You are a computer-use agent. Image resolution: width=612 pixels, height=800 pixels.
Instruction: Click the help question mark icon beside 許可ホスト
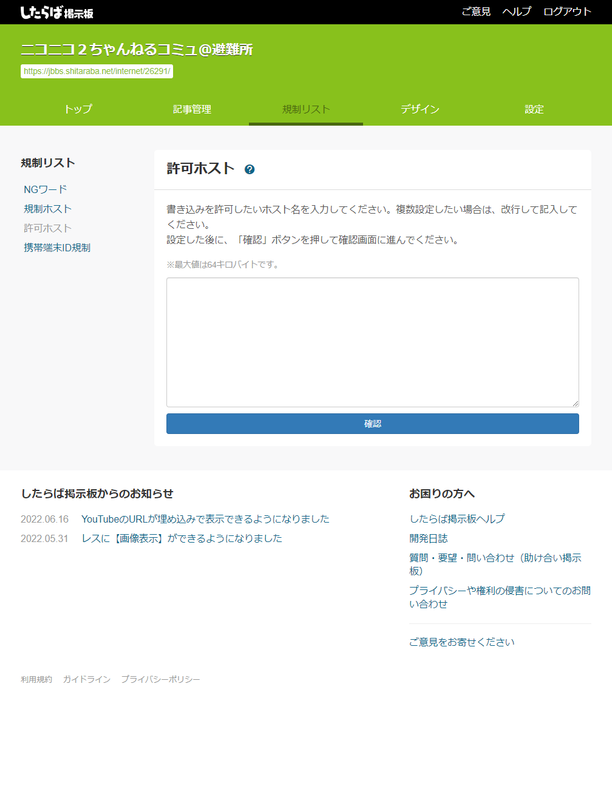(x=249, y=169)
